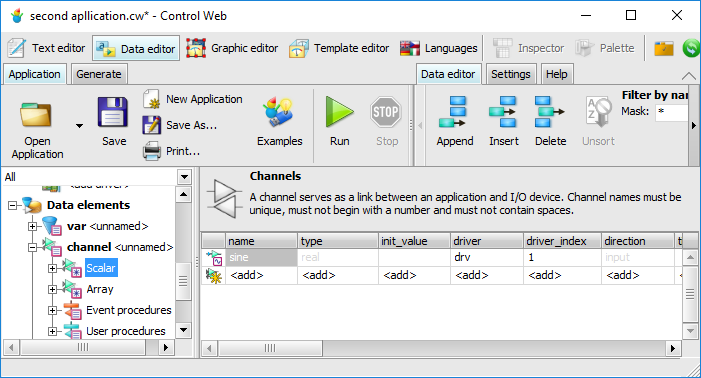Open the Open Application dropdown arrow

[79, 126]
